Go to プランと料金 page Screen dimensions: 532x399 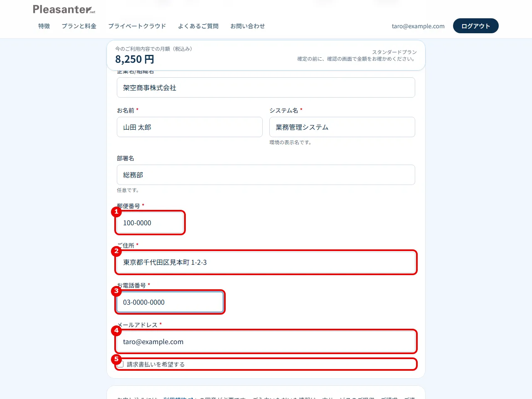tap(79, 26)
